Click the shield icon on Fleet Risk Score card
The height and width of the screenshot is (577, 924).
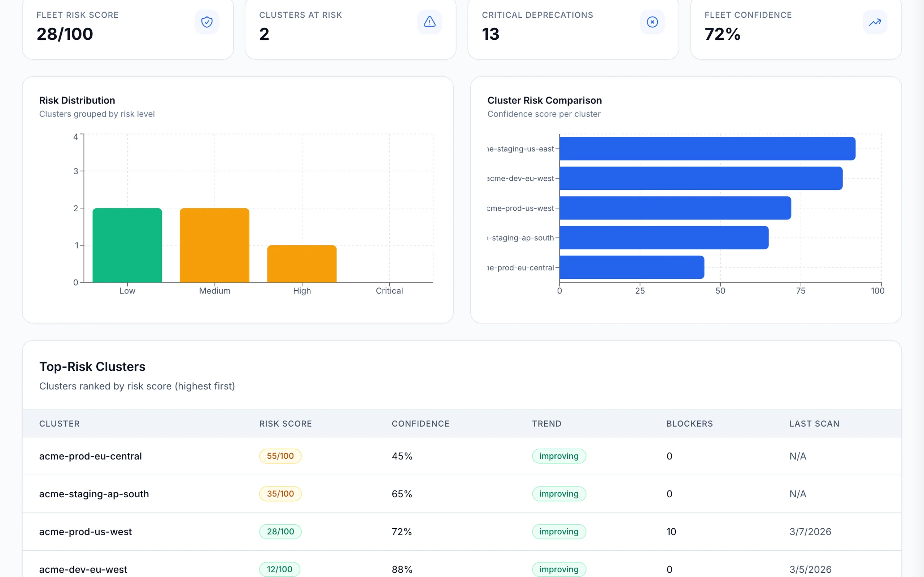click(x=206, y=22)
